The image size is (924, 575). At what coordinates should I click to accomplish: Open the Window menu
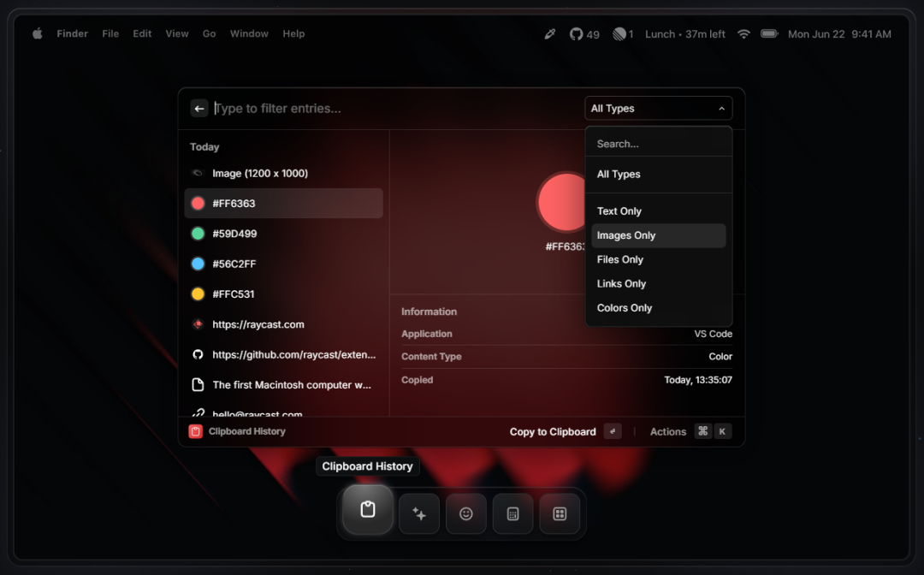point(249,33)
